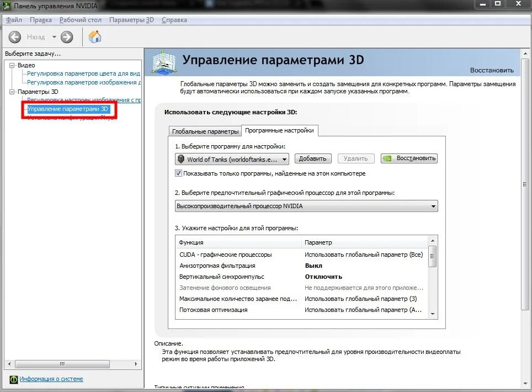Open Информация о системе link
532x392 pixels.
point(51,379)
